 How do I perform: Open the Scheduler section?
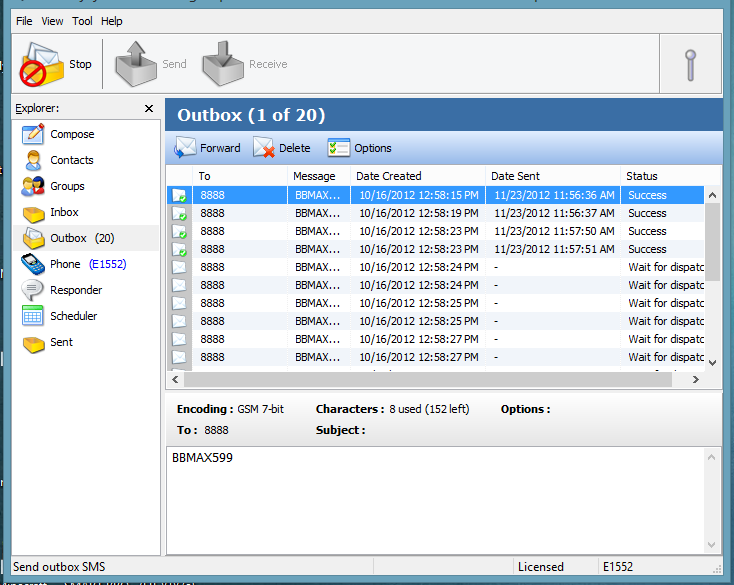point(73,316)
